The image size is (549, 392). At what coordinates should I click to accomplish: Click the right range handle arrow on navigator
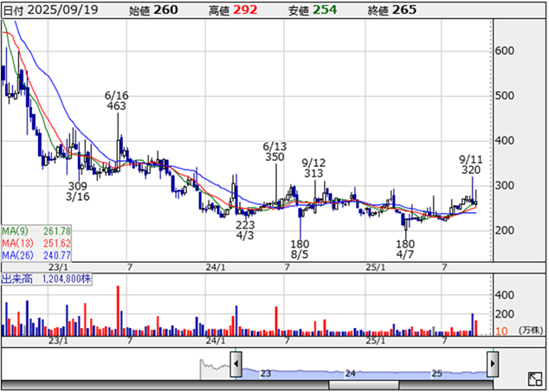coord(493,361)
